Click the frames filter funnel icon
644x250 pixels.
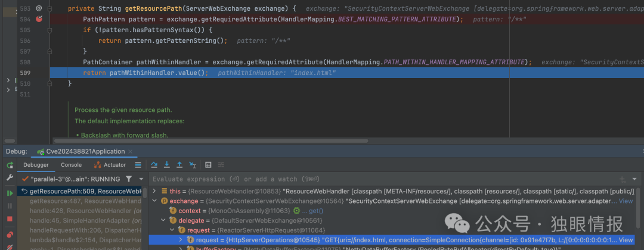pos(129,179)
